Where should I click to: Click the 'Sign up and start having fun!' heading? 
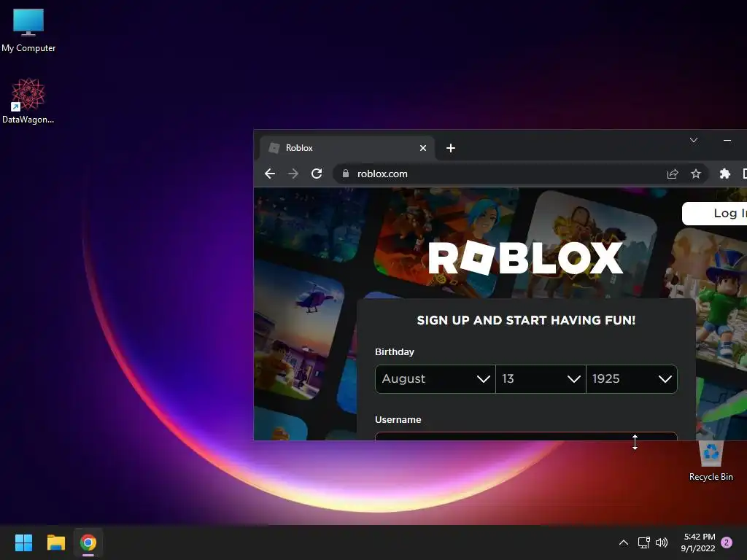(x=526, y=320)
